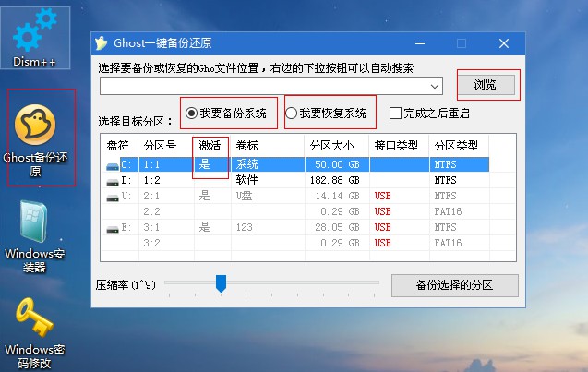Enable the 完成之后重启 checkbox

click(395, 113)
